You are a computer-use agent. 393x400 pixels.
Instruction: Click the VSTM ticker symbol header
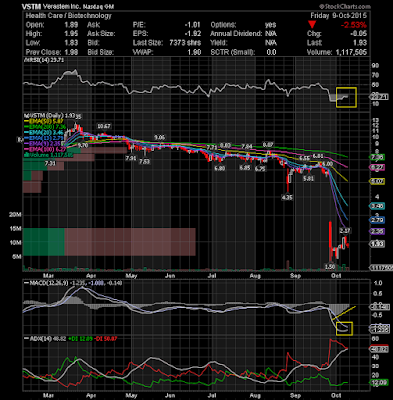pyautogui.click(x=31, y=7)
